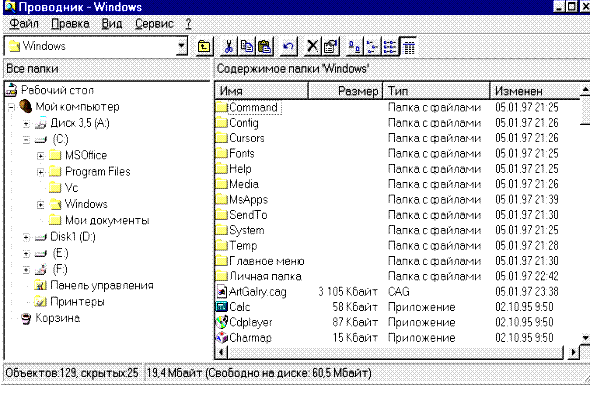Expand the (E:) drive node
This screenshot has height=394, width=590.
pos(26,254)
